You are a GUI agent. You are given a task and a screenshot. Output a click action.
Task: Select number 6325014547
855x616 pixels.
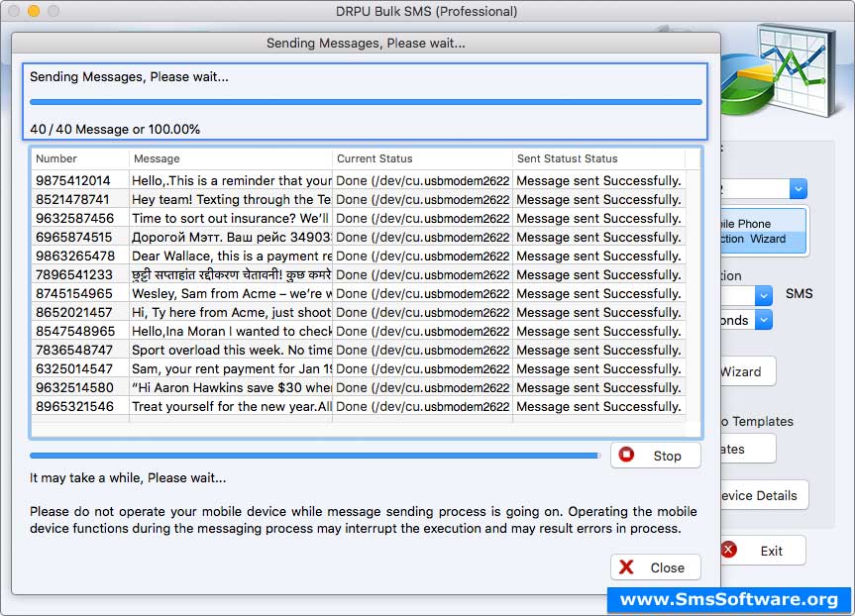click(74, 368)
